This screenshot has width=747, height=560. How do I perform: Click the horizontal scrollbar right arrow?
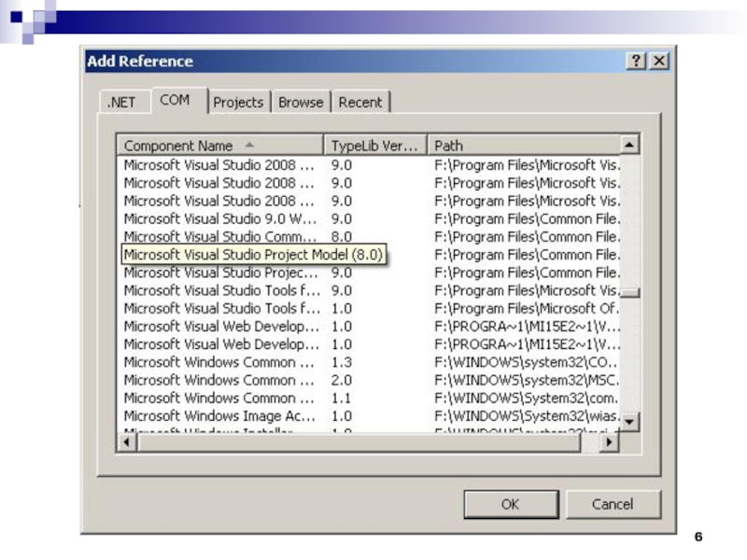(609, 442)
